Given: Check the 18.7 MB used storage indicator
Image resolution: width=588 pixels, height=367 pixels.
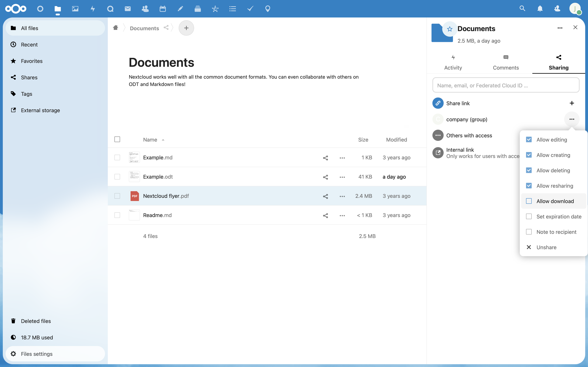Looking at the screenshot, I should 37,337.
